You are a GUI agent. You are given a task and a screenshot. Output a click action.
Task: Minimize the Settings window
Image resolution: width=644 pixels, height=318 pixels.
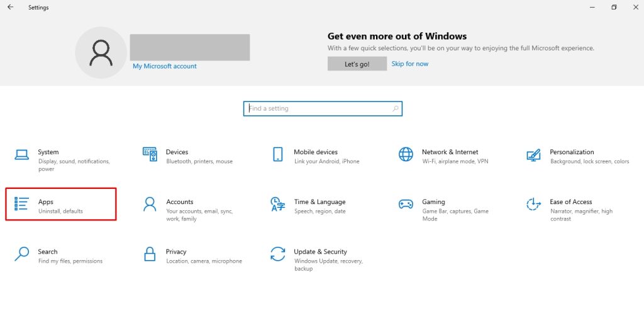pos(592,8)
